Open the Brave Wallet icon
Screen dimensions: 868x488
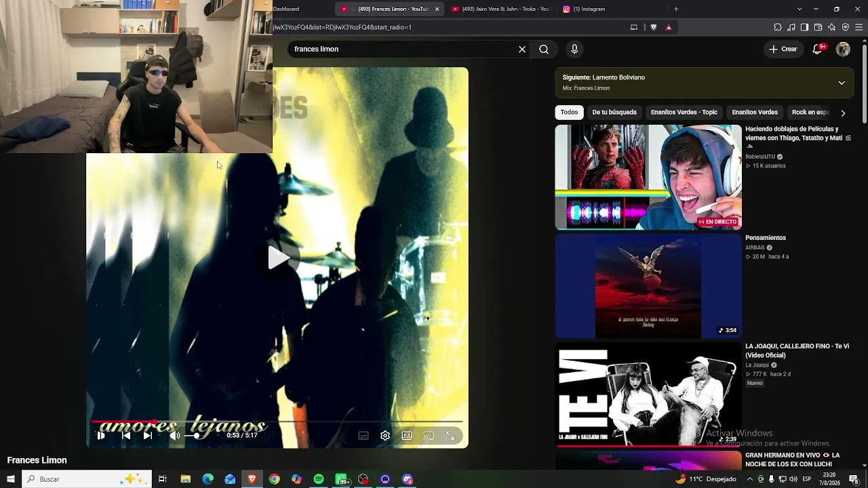coord(818,27)
